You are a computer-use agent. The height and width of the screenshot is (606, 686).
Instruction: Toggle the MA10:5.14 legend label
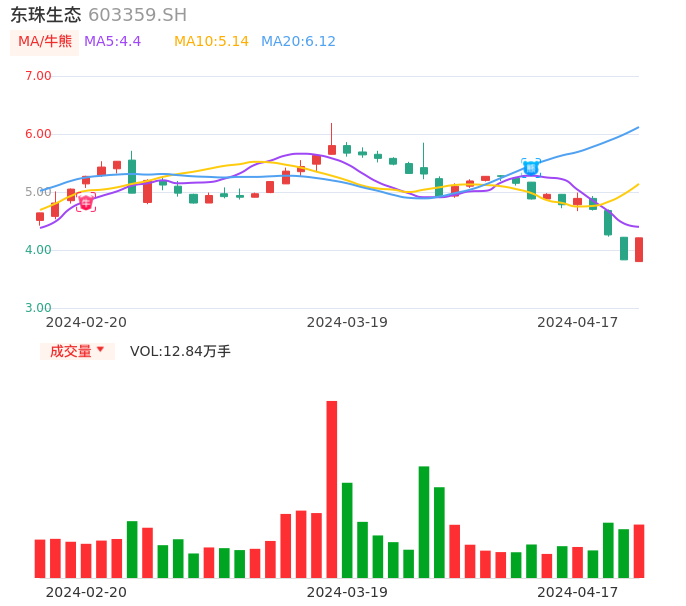click(211, 42)
